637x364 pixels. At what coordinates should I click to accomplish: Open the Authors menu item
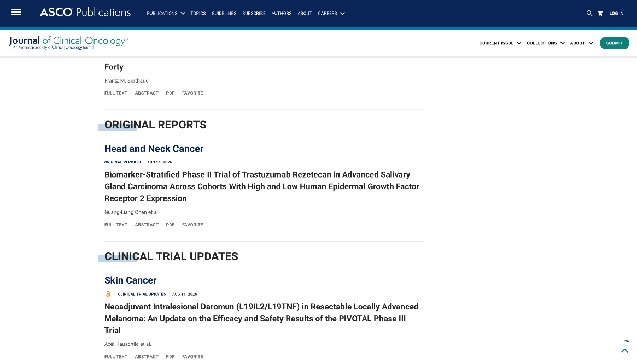tap(282, 14)
